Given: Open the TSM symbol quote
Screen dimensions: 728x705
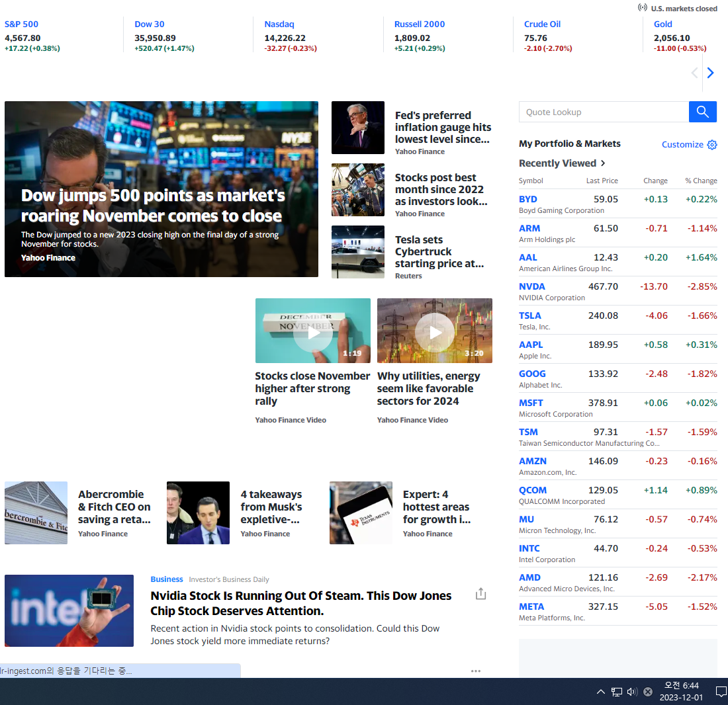Looking at the screenshot, I should click(x=528, y=433).
